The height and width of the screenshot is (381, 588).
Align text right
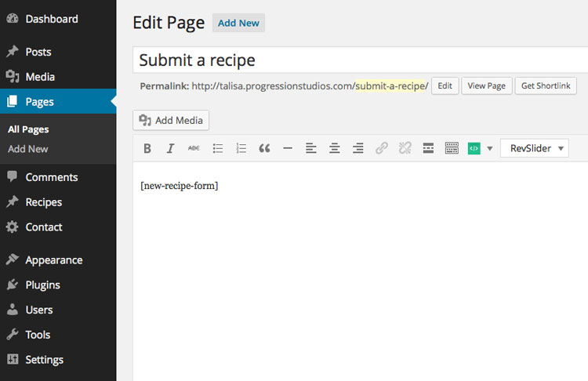358,148
